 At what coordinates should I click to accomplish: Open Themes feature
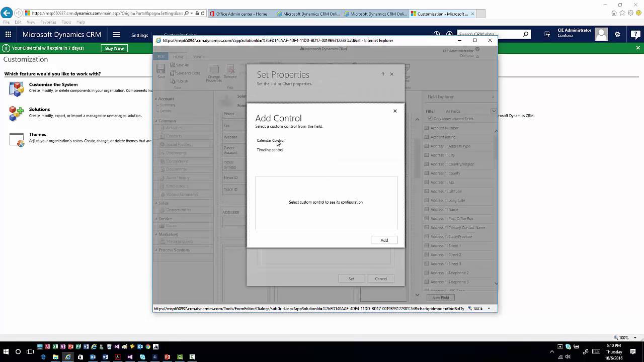38,134
